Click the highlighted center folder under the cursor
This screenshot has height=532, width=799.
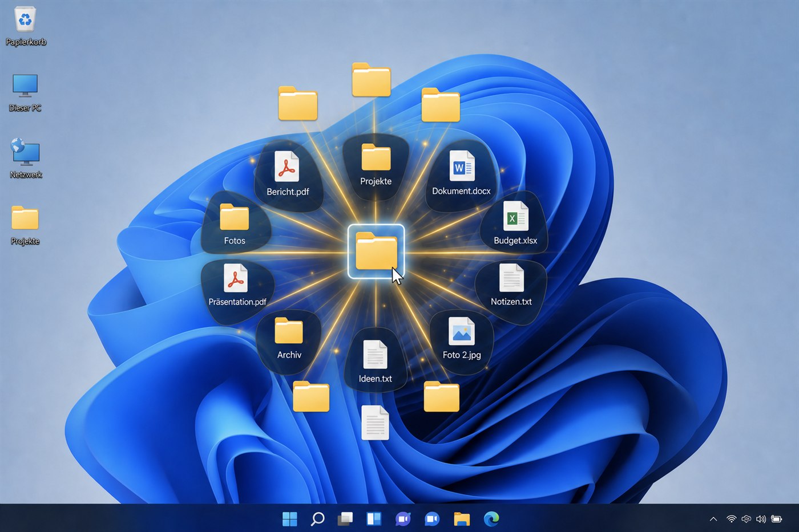click(376, 251)
